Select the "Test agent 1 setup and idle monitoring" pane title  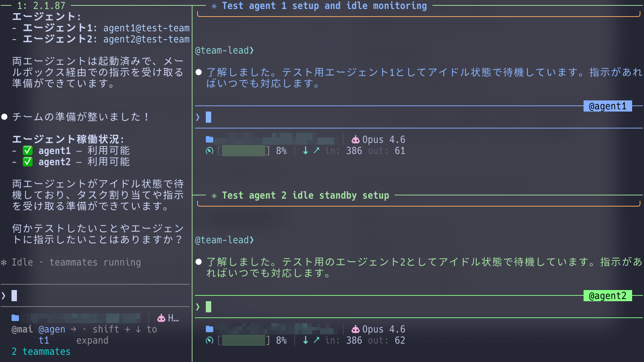click(324, 6)
